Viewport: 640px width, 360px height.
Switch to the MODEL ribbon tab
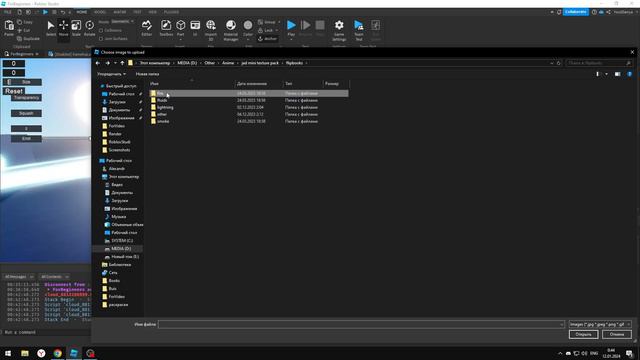100,12
